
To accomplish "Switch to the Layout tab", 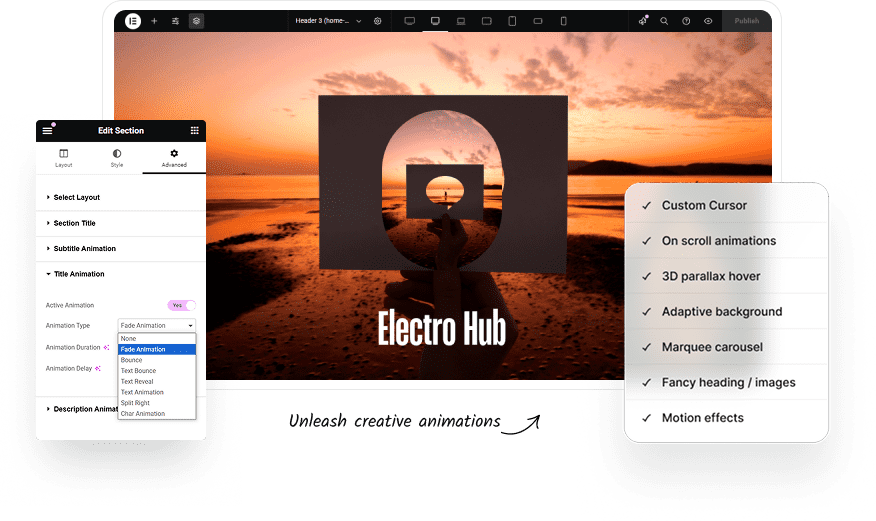I will [63, 158].
